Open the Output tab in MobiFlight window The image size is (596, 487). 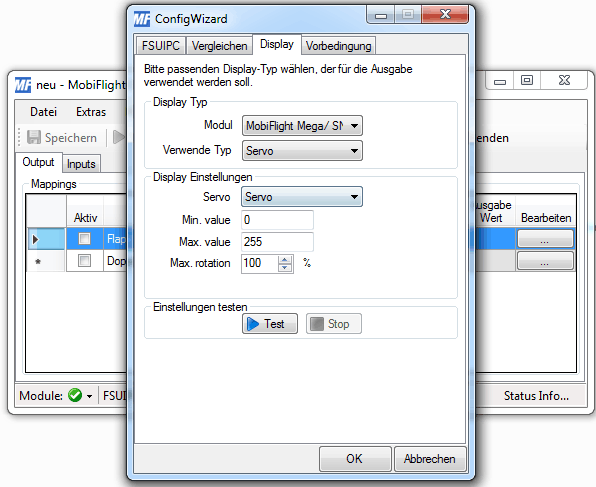[38, 162]
